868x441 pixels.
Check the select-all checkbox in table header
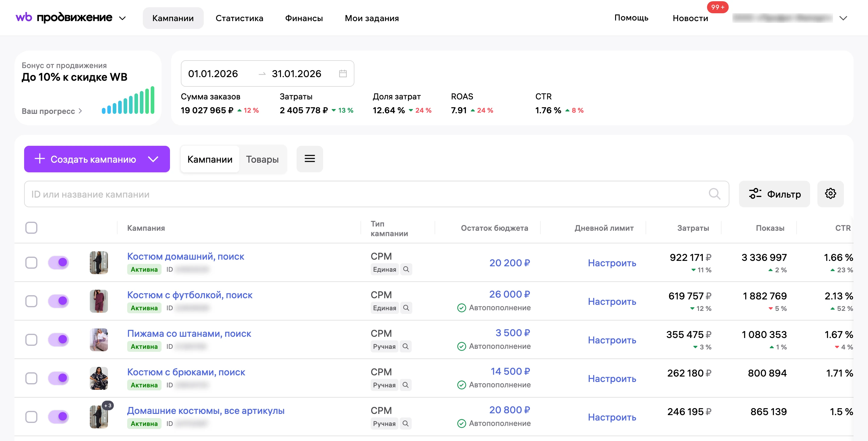coord(31,228)
